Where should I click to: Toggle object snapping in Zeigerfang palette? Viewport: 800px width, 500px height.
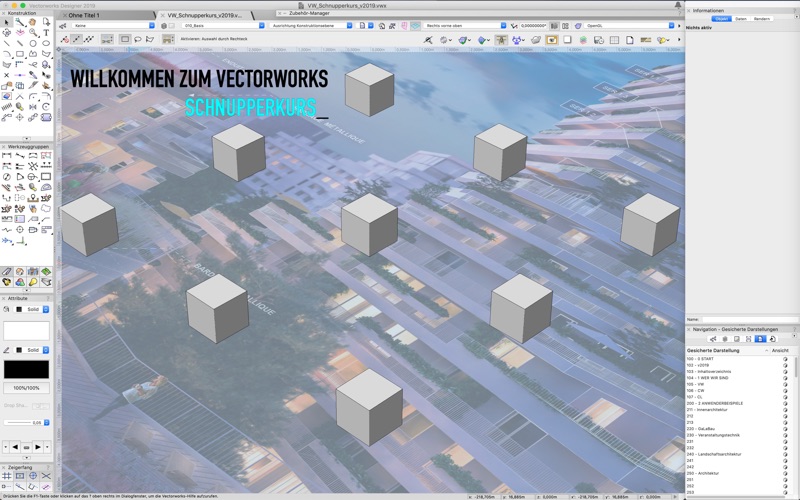[x=20, y=476]
